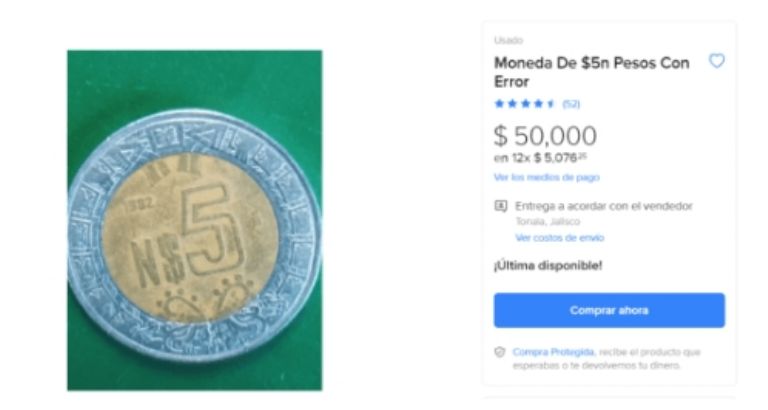Click the Tonalá, Jalisco location text

tap(548, 222)
